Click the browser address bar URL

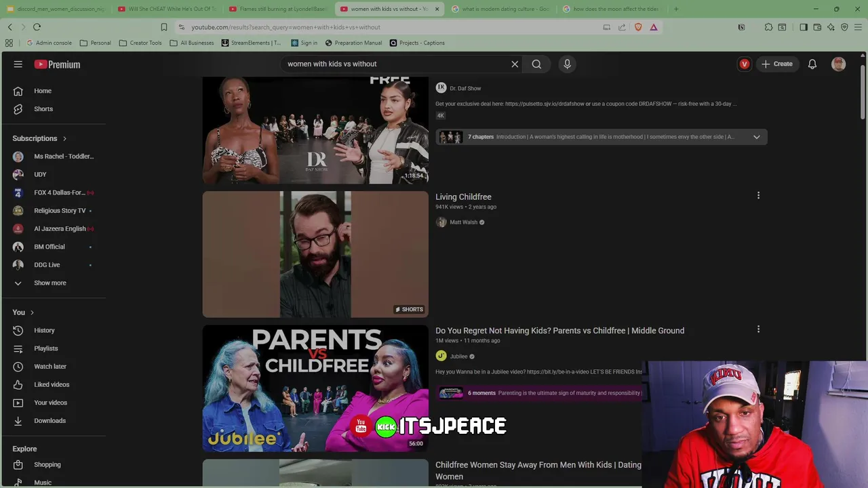285,27
